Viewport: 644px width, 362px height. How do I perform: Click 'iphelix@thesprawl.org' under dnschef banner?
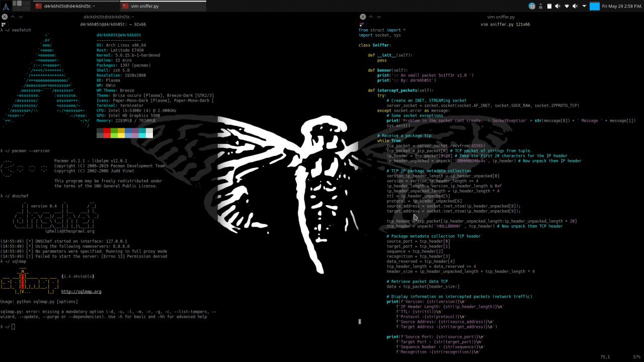point(69,231)
